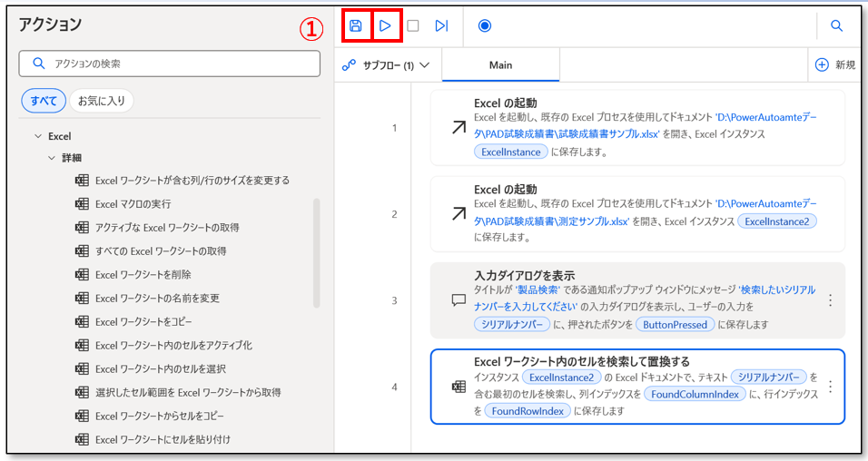Toggle the お気に入り filter pill
The height and width of the screenshot is (461, 868).
point(102,101)
